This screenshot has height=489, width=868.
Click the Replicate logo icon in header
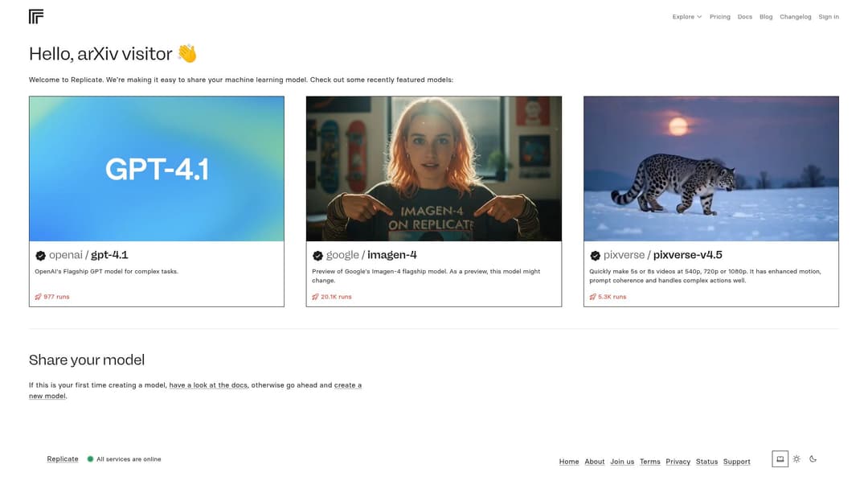coord(36,17)
